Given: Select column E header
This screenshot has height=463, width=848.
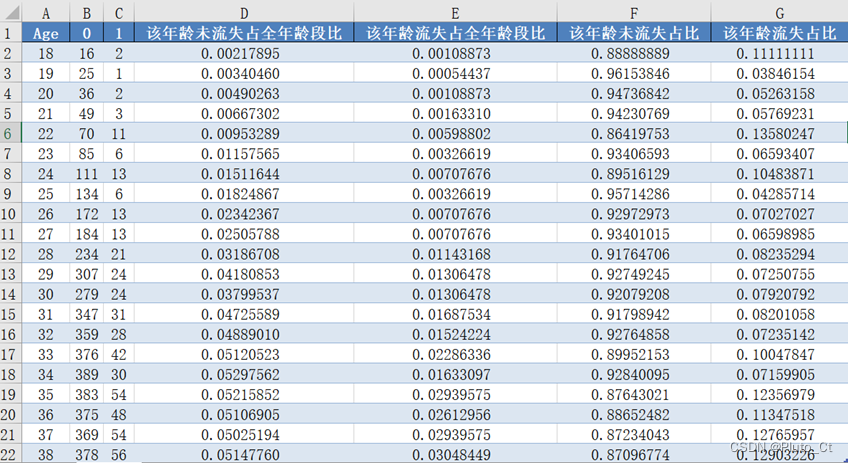Looking at the screenshot, I should [455, 13].
